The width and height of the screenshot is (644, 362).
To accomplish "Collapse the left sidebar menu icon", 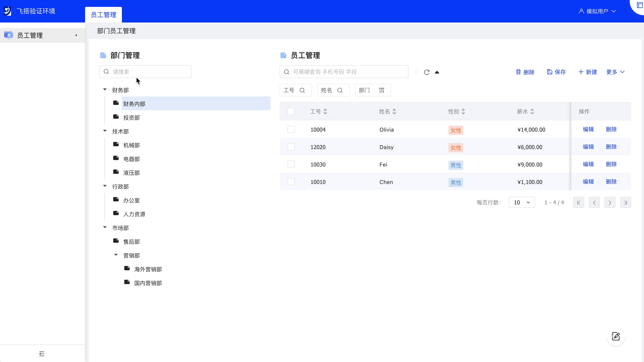I will [x=42, y=354].
